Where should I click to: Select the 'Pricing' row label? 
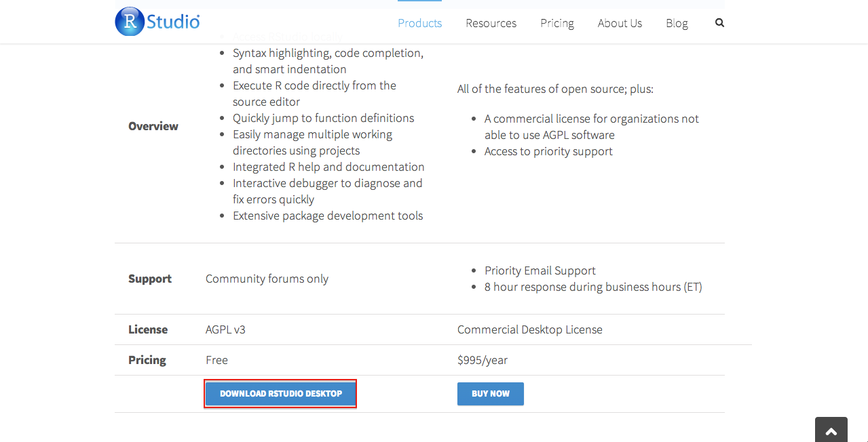[147, 360]
